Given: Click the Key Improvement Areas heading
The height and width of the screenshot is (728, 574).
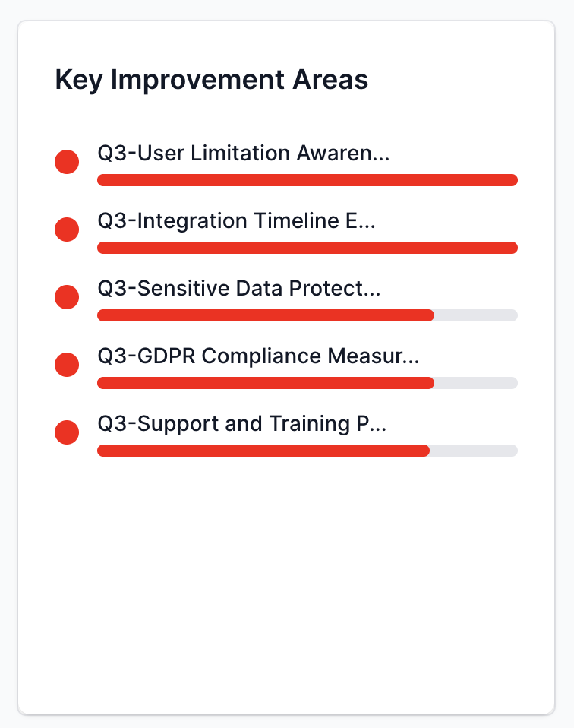Looking at the screenshot, I should point(212,80).
